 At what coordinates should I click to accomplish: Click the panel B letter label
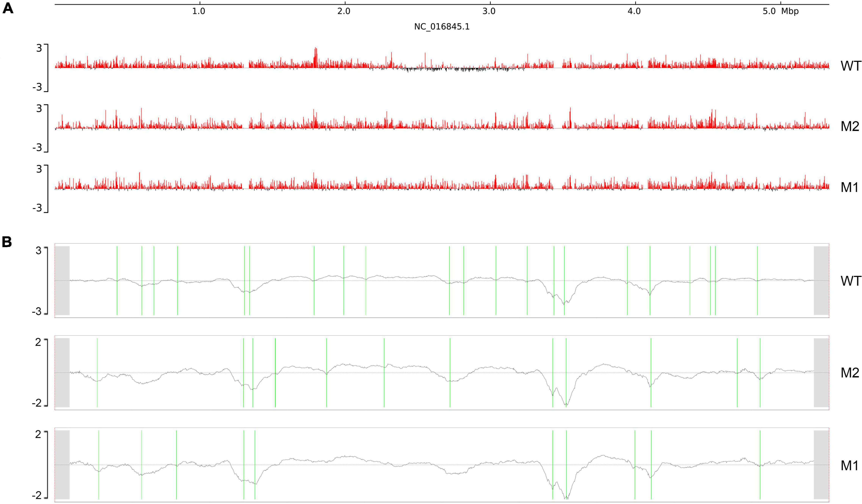tap(7, 242)
